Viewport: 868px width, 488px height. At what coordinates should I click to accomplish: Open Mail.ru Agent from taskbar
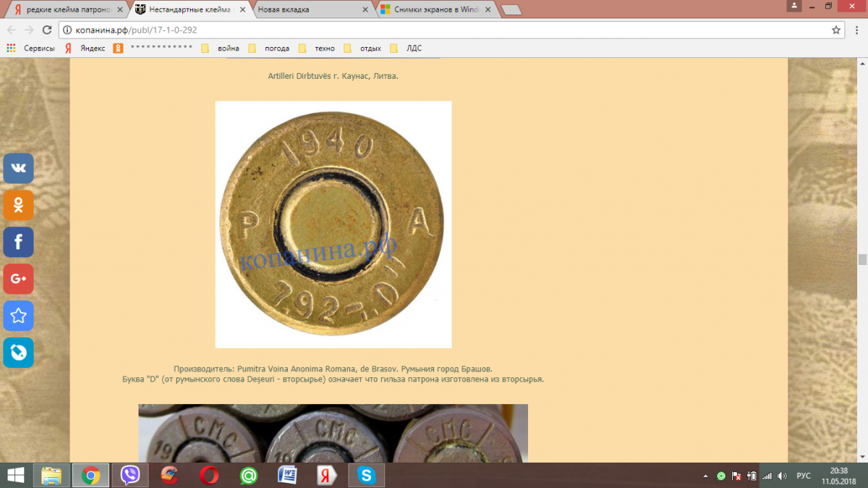point(249,475)
